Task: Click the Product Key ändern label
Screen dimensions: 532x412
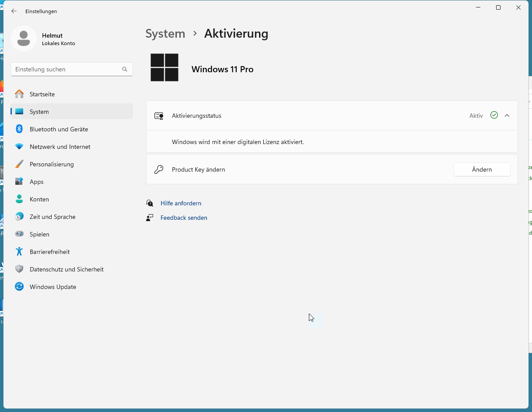Action: tap(198, 169)
